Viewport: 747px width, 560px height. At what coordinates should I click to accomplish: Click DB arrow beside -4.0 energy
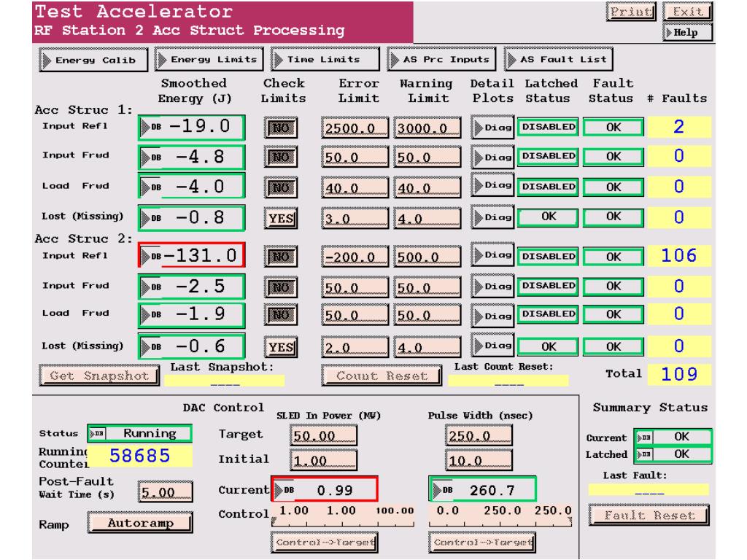click(151, 187)
